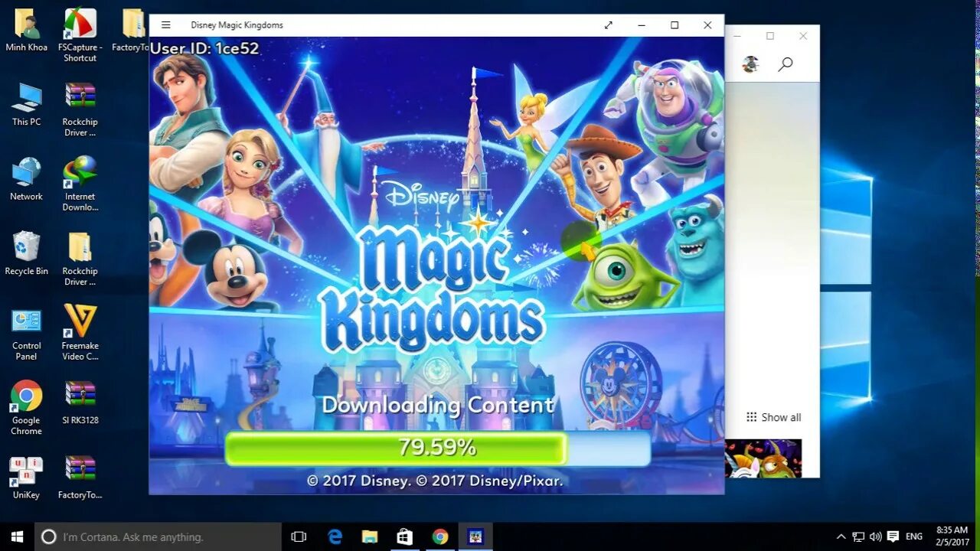Click the © 2017 Disney/Pixar copyright text
Screen dimensions: 980x551
coord(435,481)
